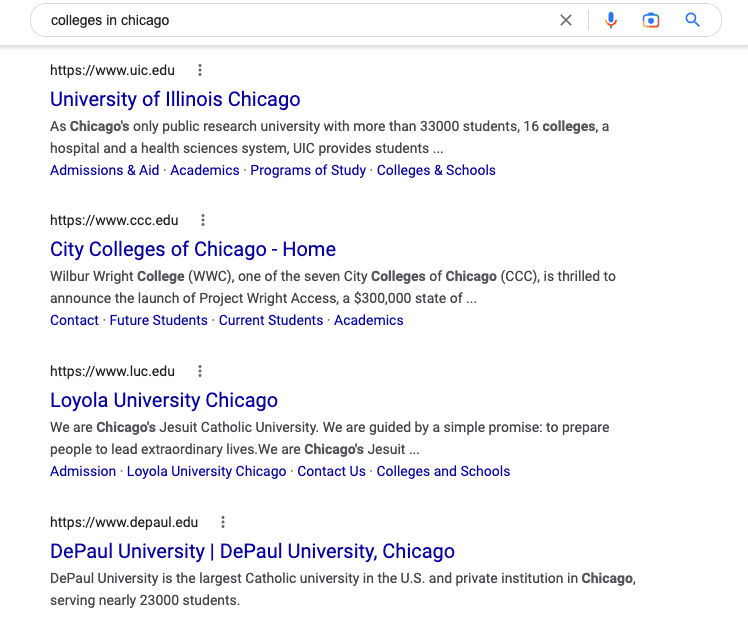
Task: Open City Colleges Future Students sitelink
Action: (x=158, y=320)
